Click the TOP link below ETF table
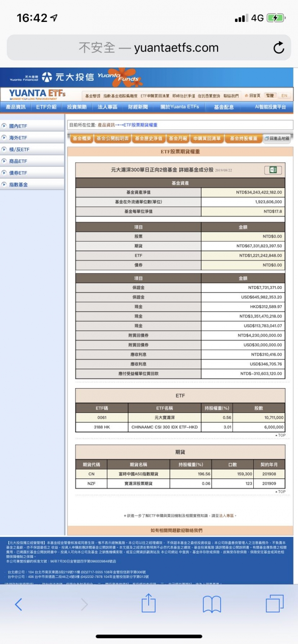The image size is (298, 644). pos(280,435)
